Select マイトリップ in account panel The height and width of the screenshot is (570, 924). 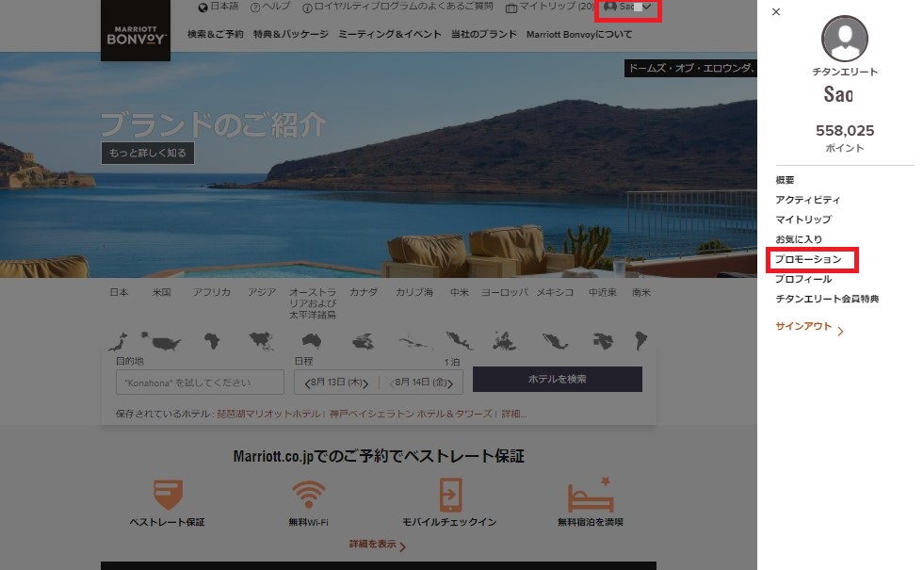803,220
